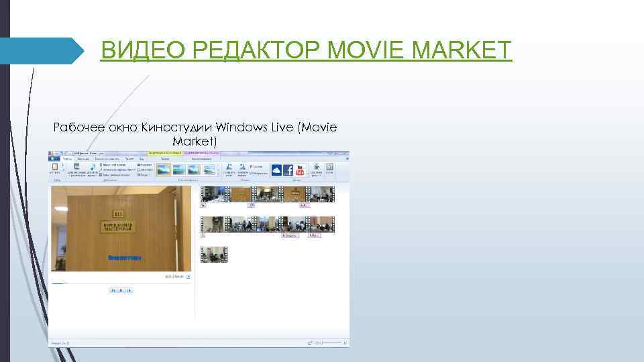Click the YouTube share icon
The height and width of the screenshot is (362, 644).
[x=301, y=170]
